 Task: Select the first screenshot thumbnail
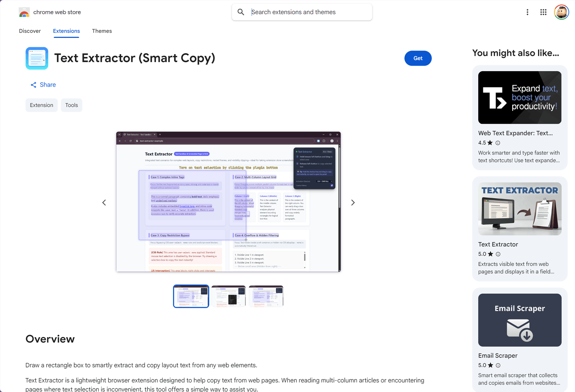191,296
